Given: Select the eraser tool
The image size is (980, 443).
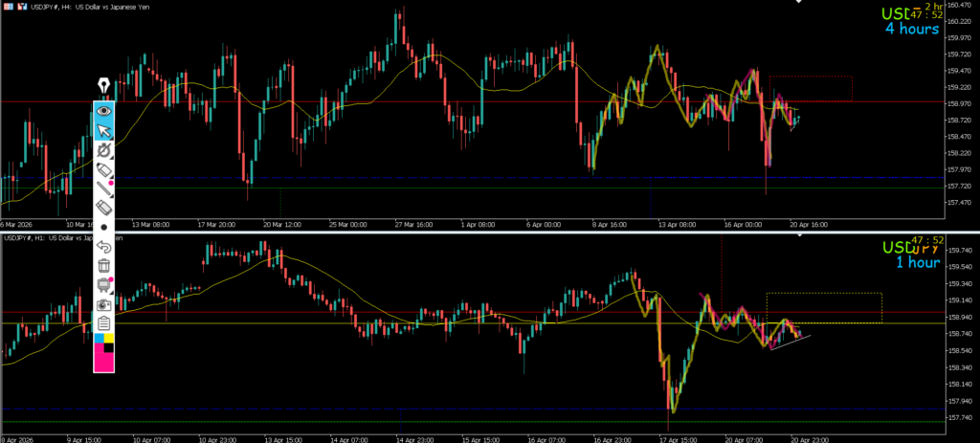Looking at the screenshot, I should 103,207.
